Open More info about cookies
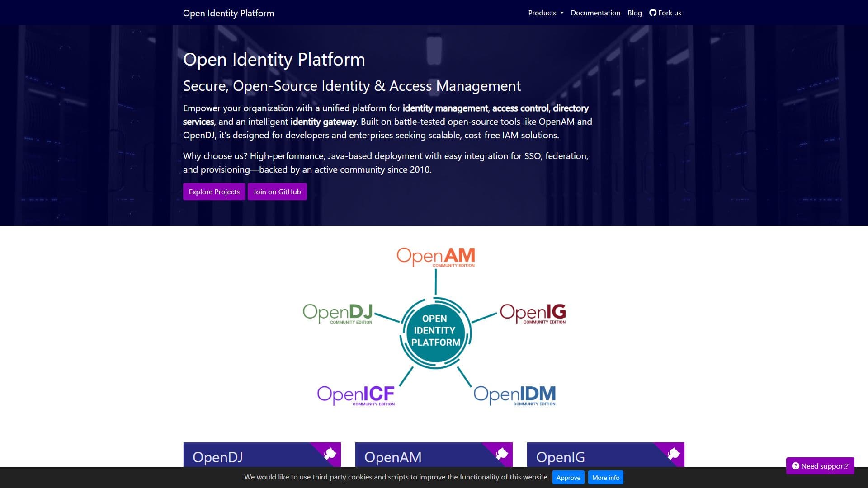 (x=606, y=478)
